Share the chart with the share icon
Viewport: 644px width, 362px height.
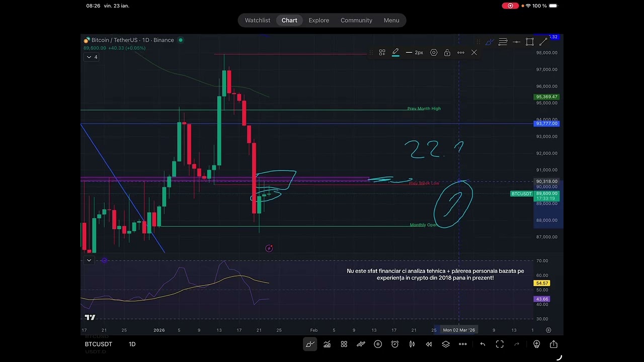(x=553, y=344)
